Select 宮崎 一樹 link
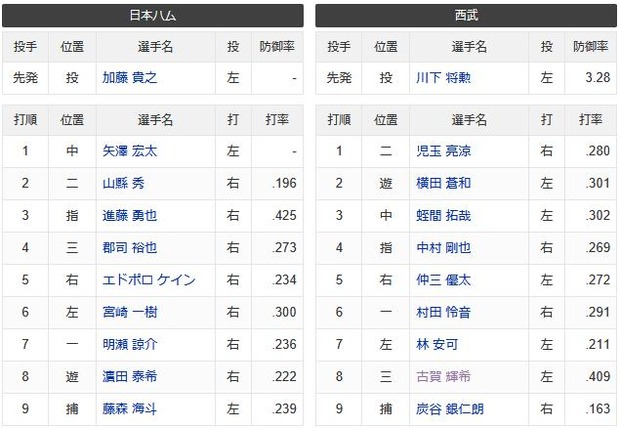The height and width of the screenshot is (428, 620). click(130, 312)
